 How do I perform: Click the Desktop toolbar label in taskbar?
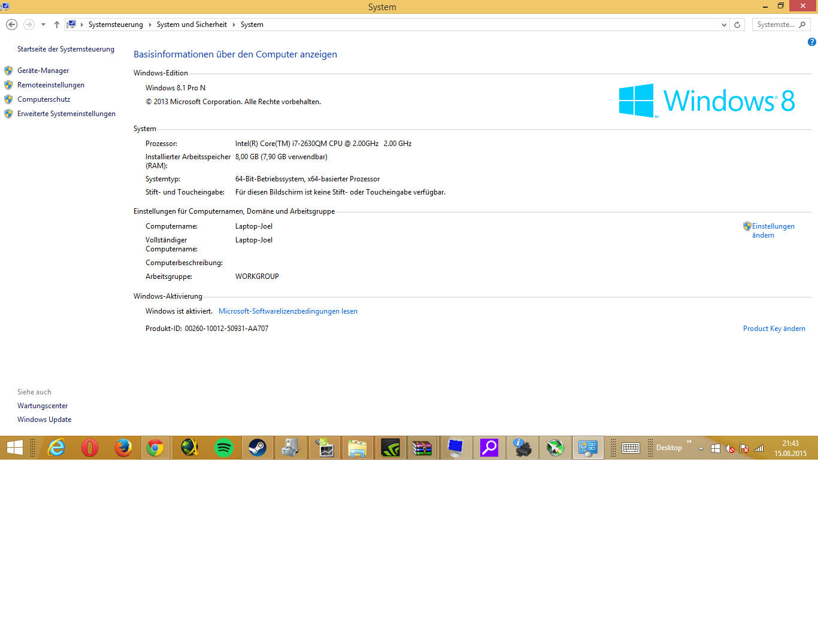point(669,448)
